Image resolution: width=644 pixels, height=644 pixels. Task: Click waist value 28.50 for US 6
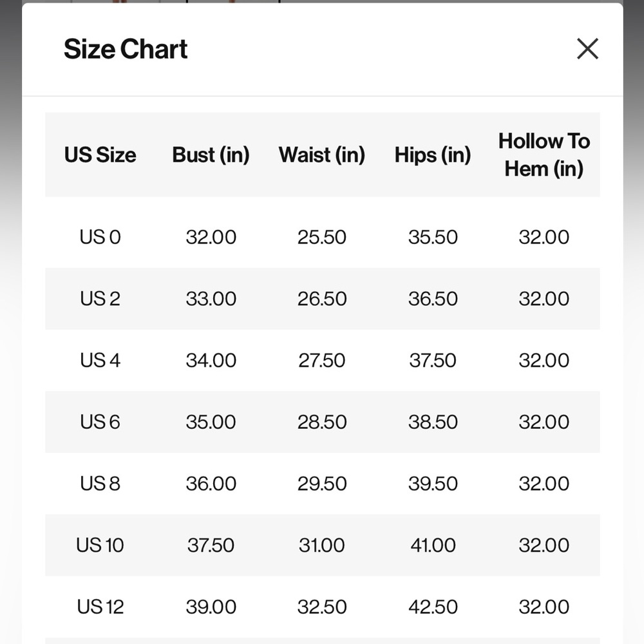pos(321,422)
